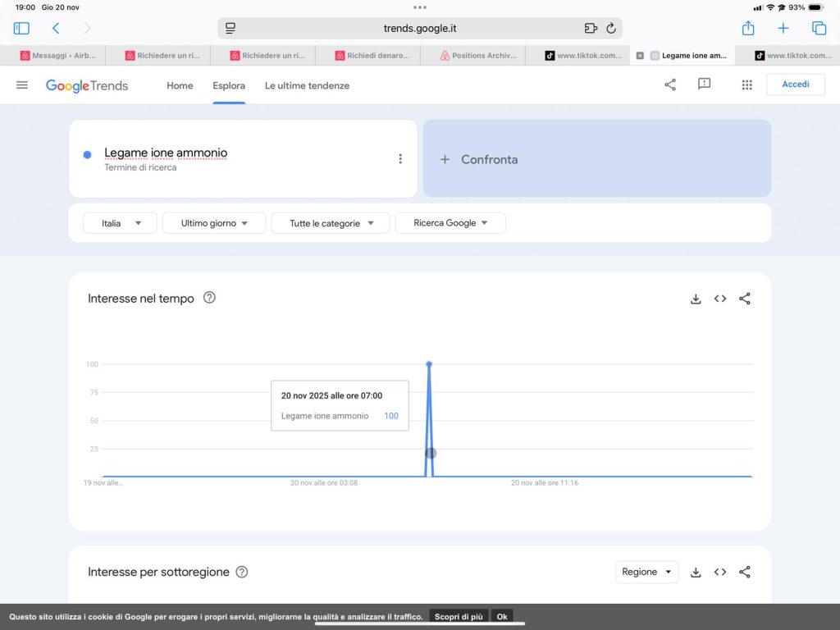Go to Le ultime tendenze tab
Viewport: 840px width, 630px height.
click(x=307, y=85)
